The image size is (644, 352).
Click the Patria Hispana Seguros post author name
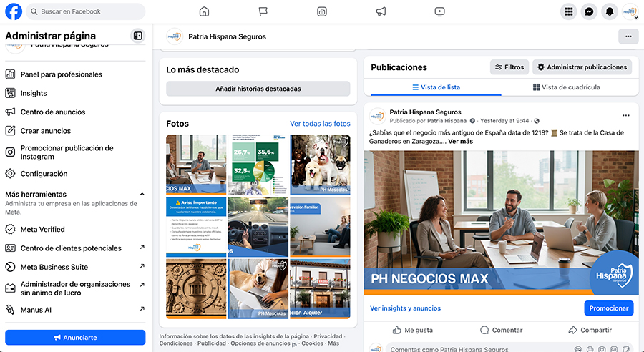(x=425, y=112)
